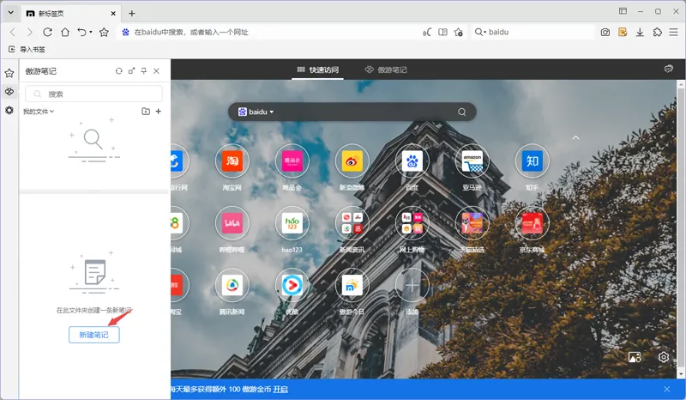Open the baidu search engine dropdown
Screen dimensions: 686x400
[x=256, y=112]
